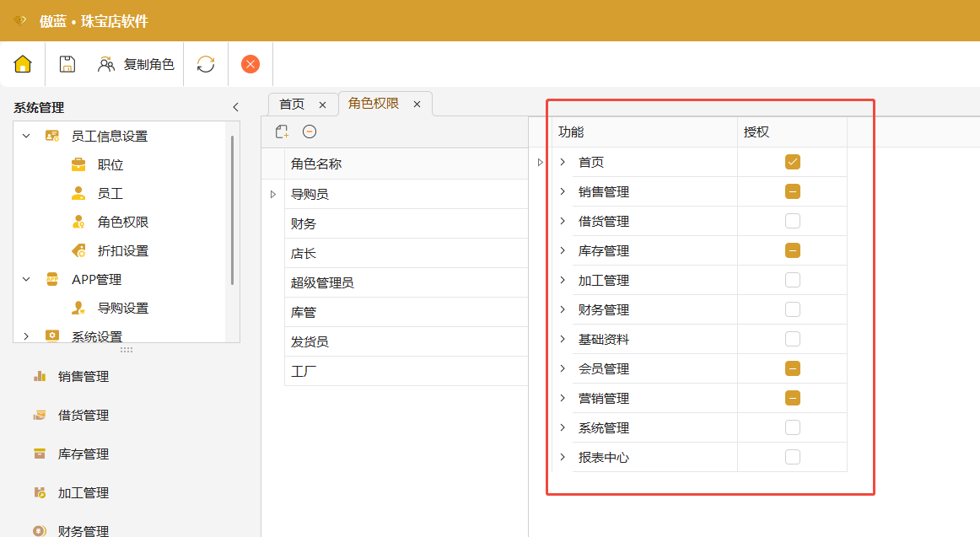Click the 销售管理 bar chart icon in sidebar
980x537 pixels.
click(40, 376)
